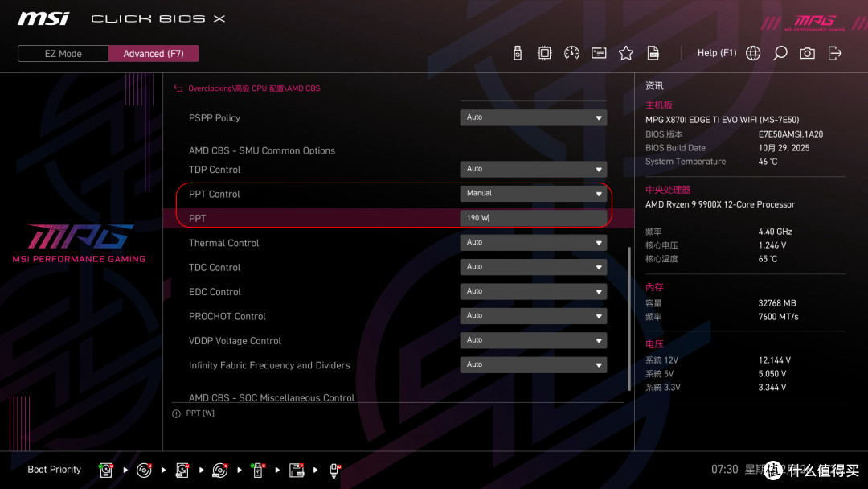The image size is (868, 489).
Task: Click the AMD CBS - SOC Miscellaneous Control heading
Action: point(272,397)
